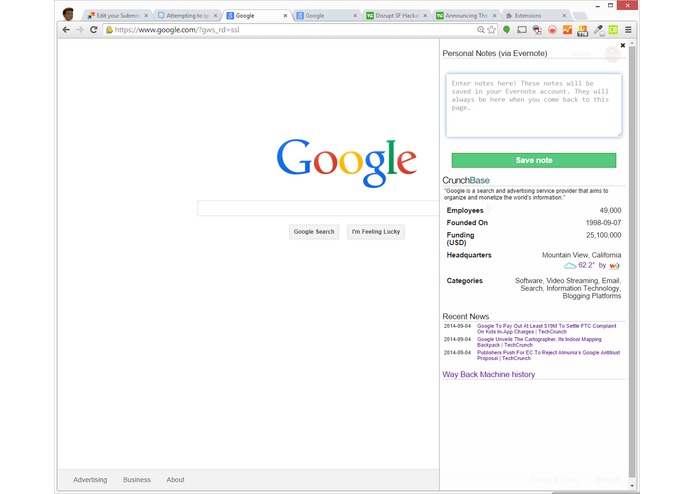The height and width of the screenshot is (494, 695).
Task: Click the weather provider logo near temperature
Action: (x=614, y=265)
